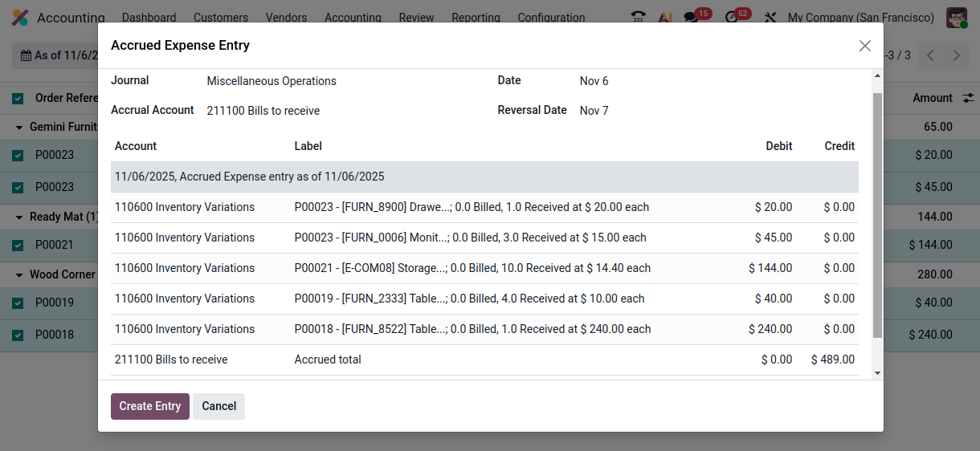
Task: Open the clock activities icon
Action: (x=731, y=18)
